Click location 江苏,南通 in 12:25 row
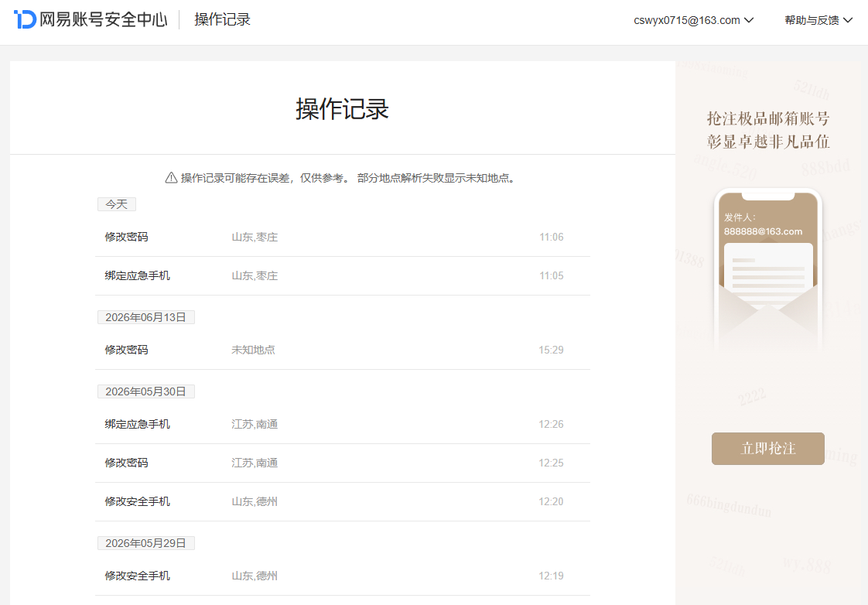868x605 pixels. pyautogui.click(x=255, y=463)
